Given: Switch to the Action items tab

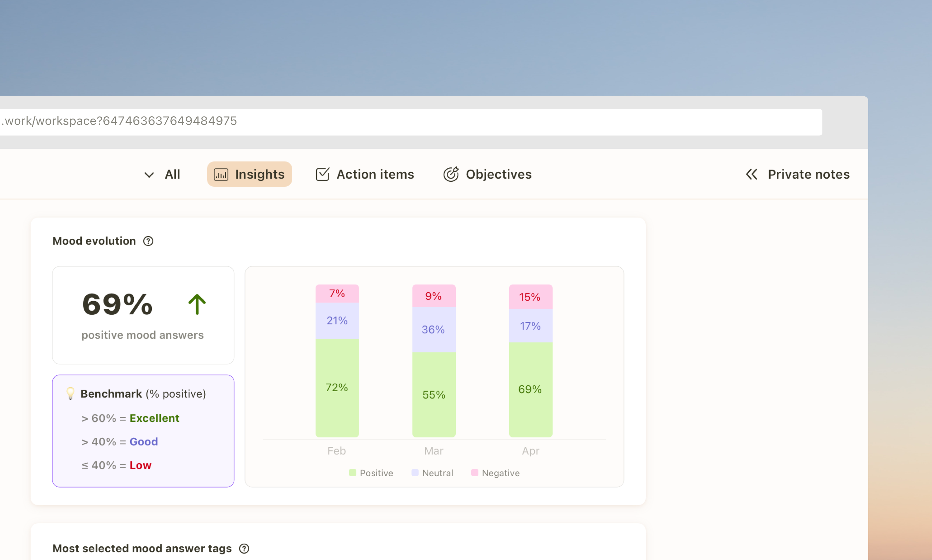Looking at the screenshot, I should coord(364,174).
